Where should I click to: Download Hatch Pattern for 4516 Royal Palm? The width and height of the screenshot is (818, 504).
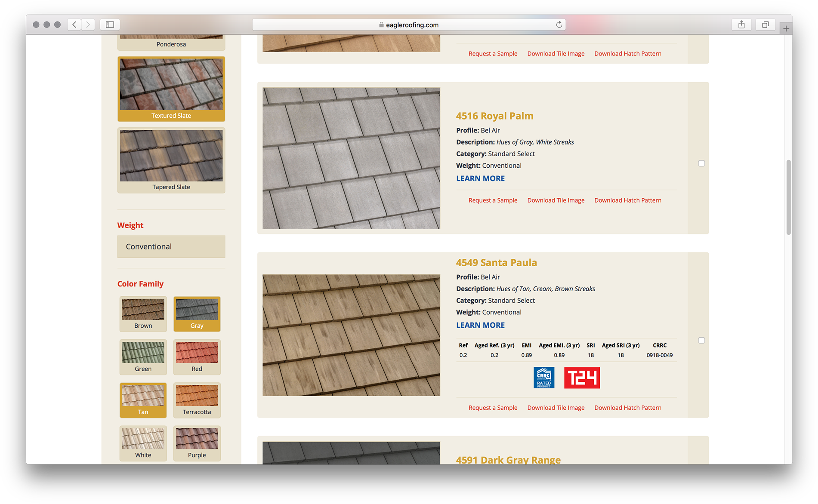[628, 200]
